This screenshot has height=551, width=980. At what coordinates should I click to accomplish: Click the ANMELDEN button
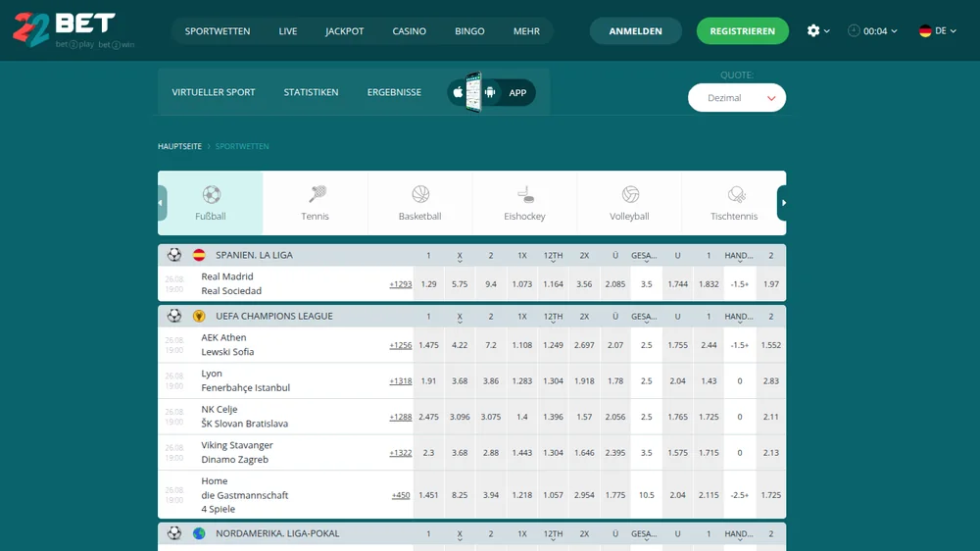(x=636, y=30)
